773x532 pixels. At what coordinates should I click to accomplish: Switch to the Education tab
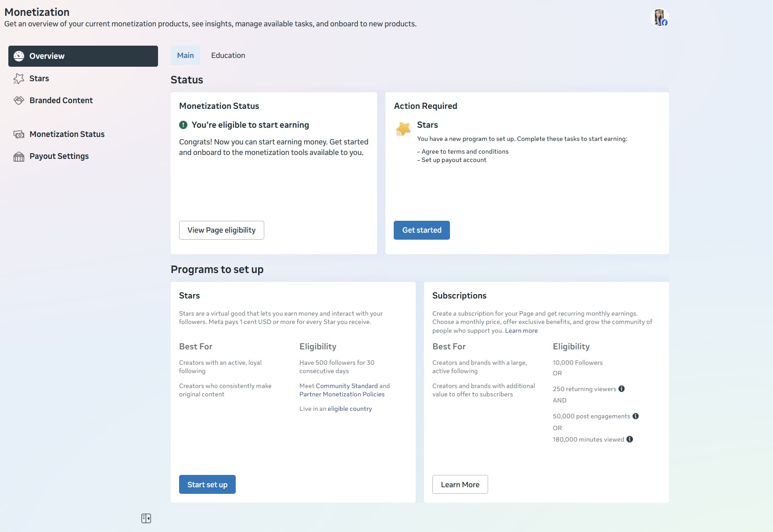click(x=228, y=55)
